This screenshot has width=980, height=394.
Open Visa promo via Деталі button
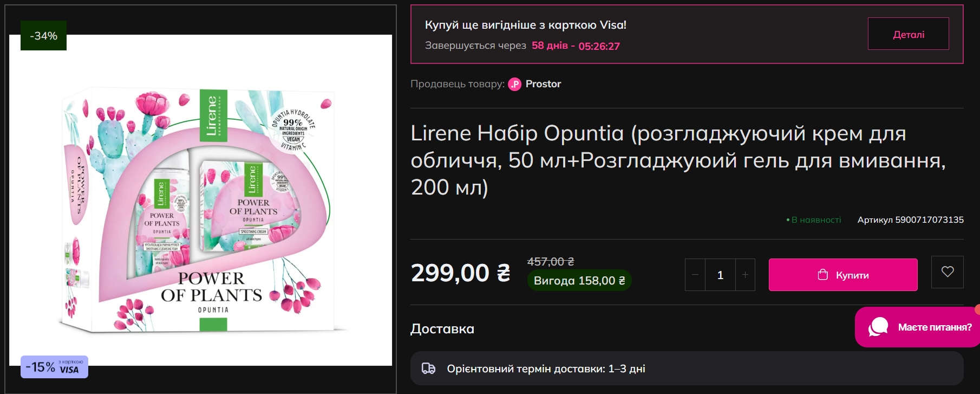[908, 34]
